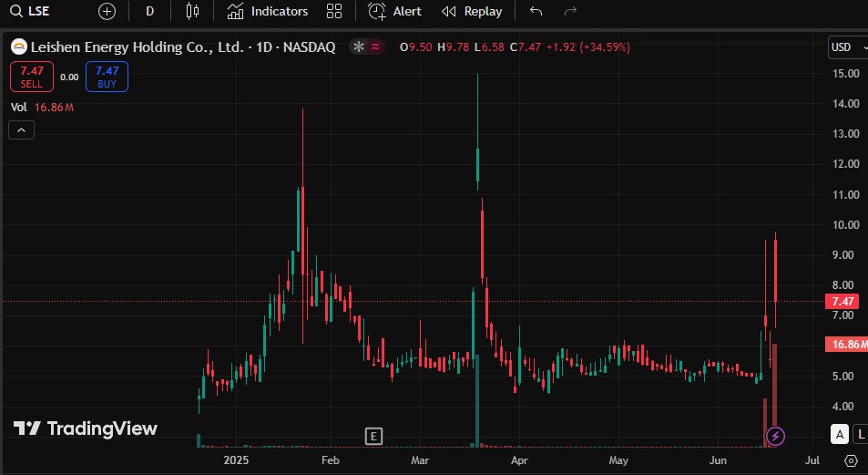Viewport: 868px width, 475px height.
Task: Redo the last chart action
Action: coord(570,11)
